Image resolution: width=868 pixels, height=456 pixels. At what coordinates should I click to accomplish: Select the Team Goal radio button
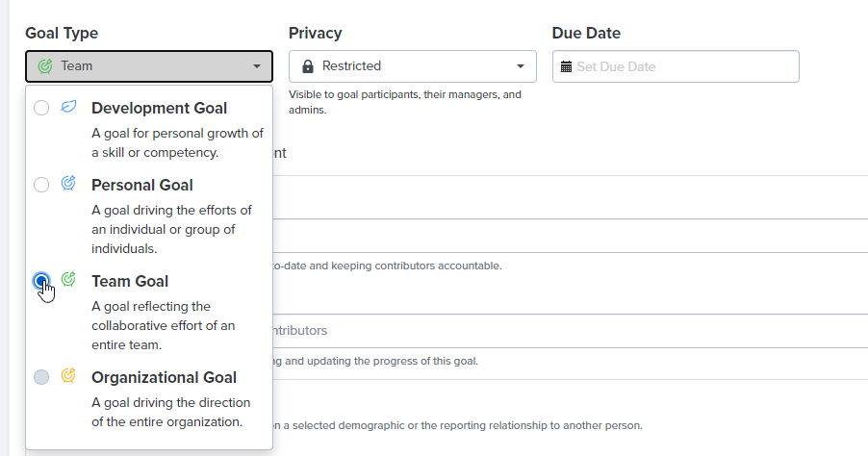[x=41, y=281]
